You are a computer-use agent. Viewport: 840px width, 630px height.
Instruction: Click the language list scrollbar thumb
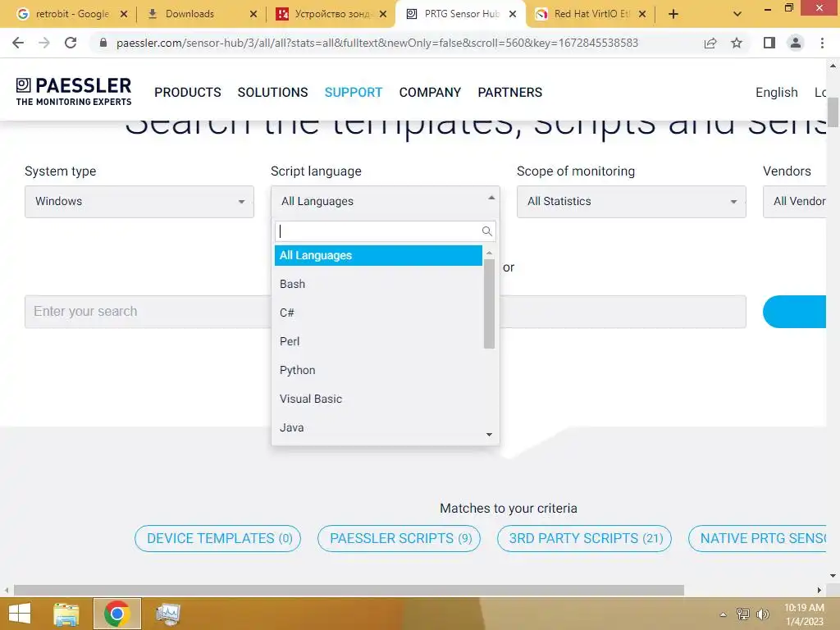[x=489, y=304]
